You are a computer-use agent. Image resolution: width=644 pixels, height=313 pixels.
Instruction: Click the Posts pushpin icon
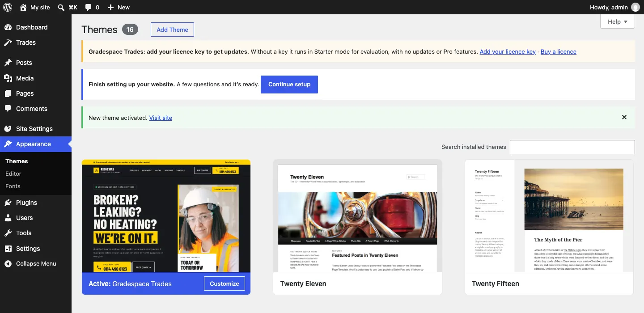click(8, 63)
